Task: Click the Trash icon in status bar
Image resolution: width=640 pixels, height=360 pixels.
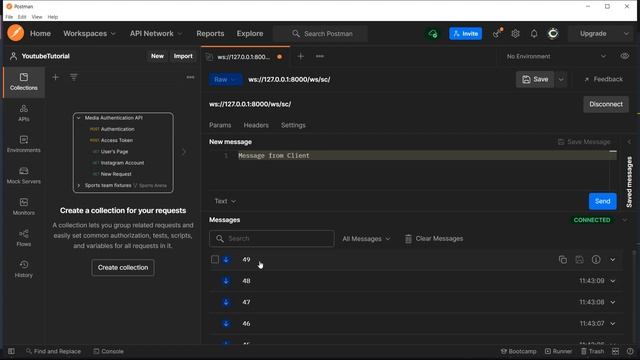Action: [x=593, y=351]
